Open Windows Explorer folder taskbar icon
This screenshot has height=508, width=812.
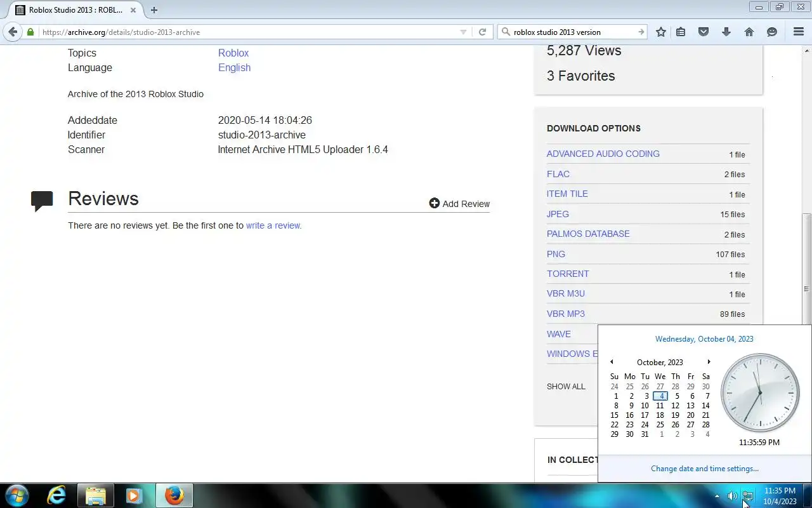point(95,496)
